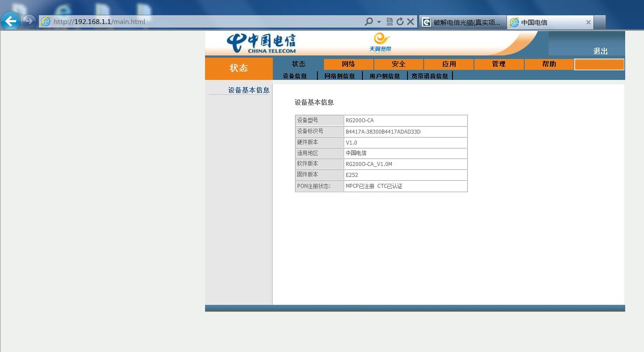Open a new tab with the blank tab button
This screenshot has height=352, width=644.
600,22
